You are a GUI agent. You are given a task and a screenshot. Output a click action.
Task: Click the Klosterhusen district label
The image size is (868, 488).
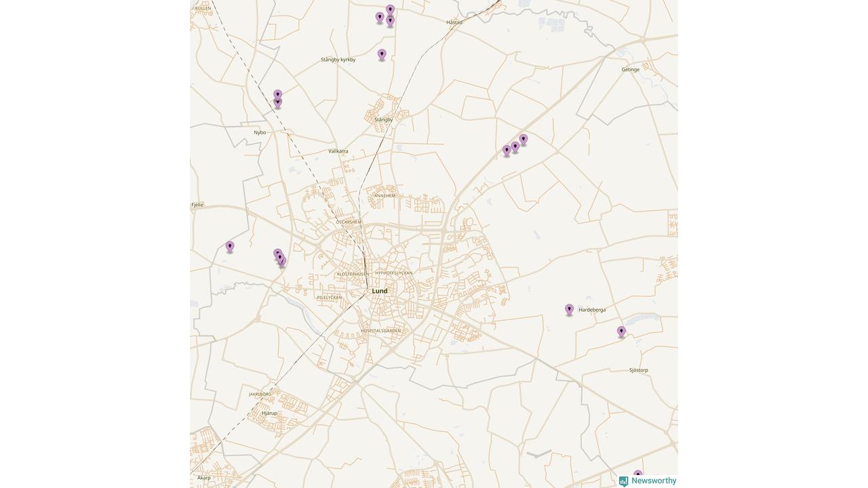click(x=353, y=274)
